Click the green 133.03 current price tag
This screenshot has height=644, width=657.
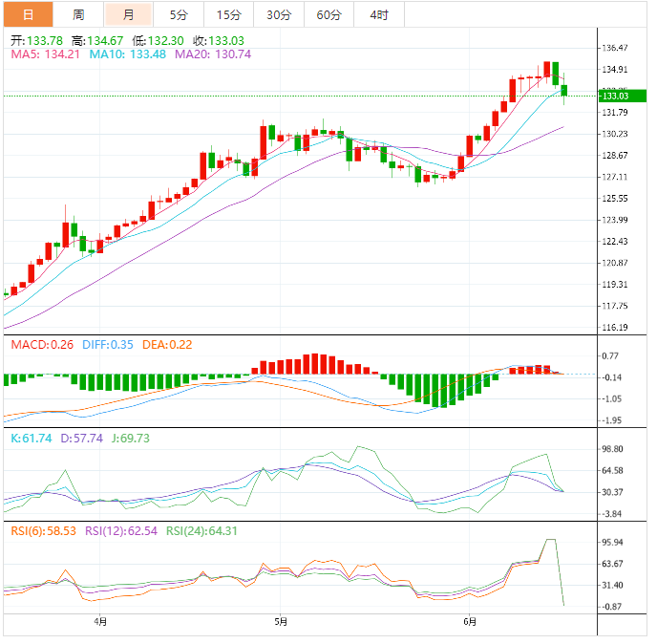614,96
